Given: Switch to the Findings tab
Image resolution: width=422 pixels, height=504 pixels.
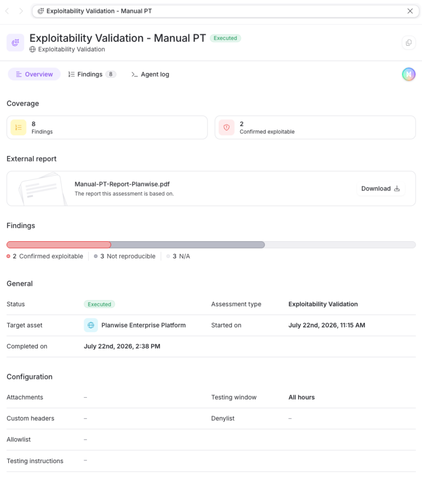Looking at the screenshot, I should (92, 74).
